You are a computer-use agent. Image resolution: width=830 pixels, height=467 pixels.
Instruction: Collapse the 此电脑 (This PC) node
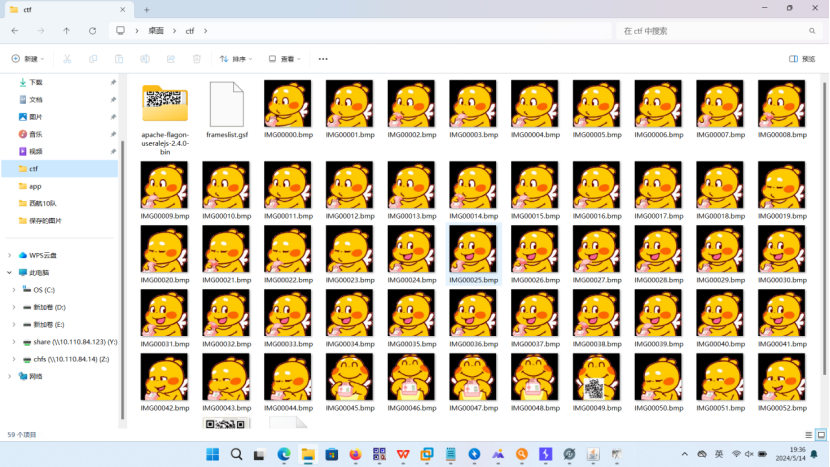(10, 272)
